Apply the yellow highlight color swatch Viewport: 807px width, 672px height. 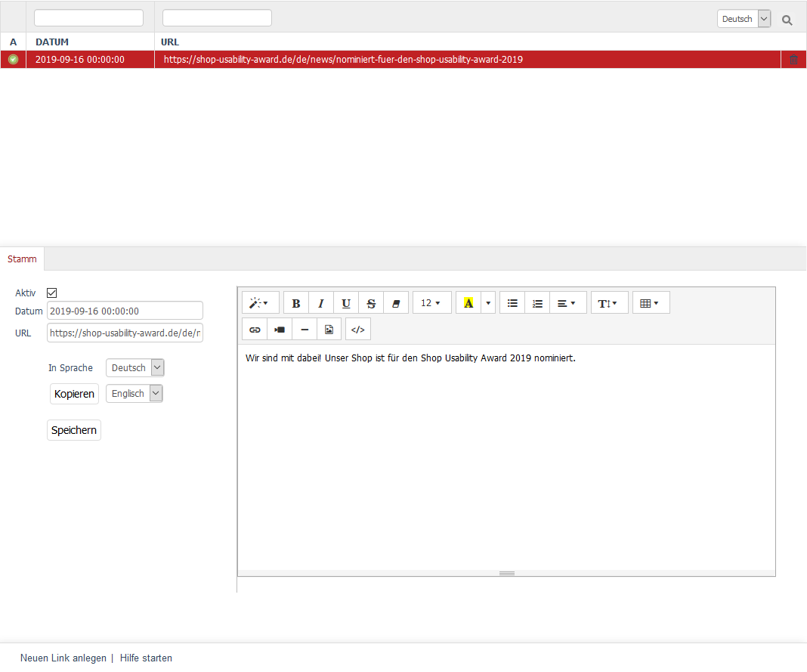468,303
